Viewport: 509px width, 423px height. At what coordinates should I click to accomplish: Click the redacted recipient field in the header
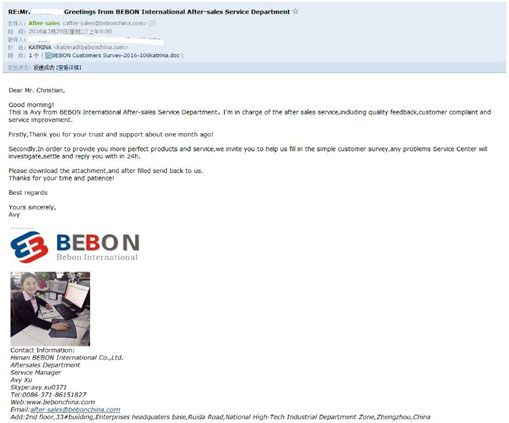(x=96, y=40)
